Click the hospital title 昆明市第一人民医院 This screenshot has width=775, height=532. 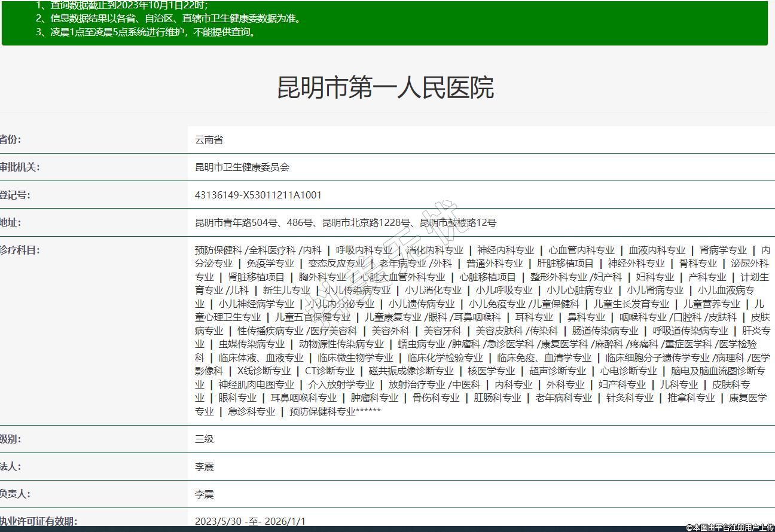[x=385, y=87]
